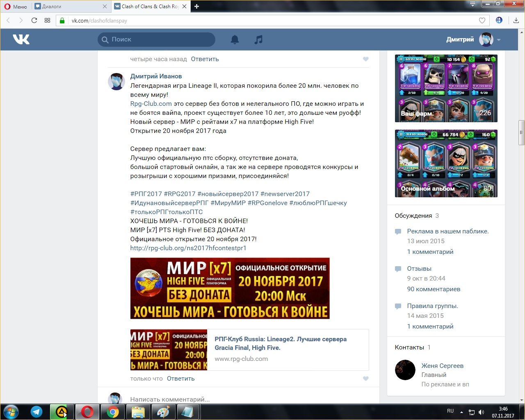Switch to Google Chrome on the taskbar
Viewport: 525px width, 420px height.
(113, 412)
